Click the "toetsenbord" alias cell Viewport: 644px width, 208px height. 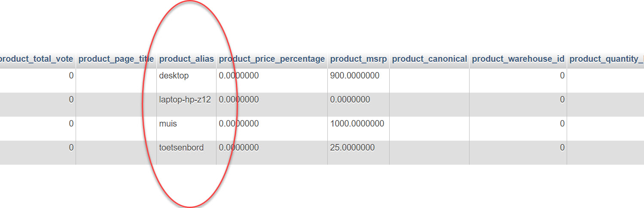click(x=181, y=148)
